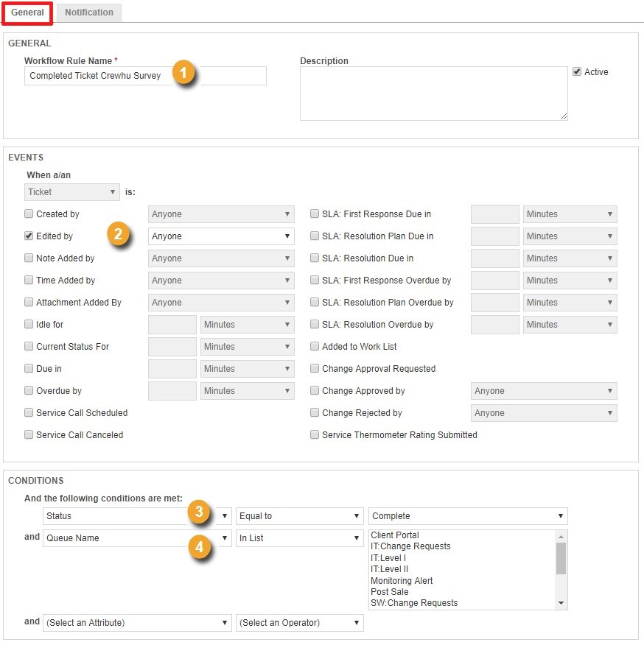Select IT:Level I queue entry
Viewport: 644px width, 645px height.
pos(388,558)
